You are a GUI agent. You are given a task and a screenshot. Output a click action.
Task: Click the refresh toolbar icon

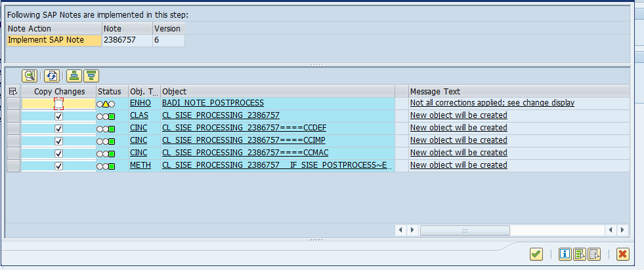point(52,76)
